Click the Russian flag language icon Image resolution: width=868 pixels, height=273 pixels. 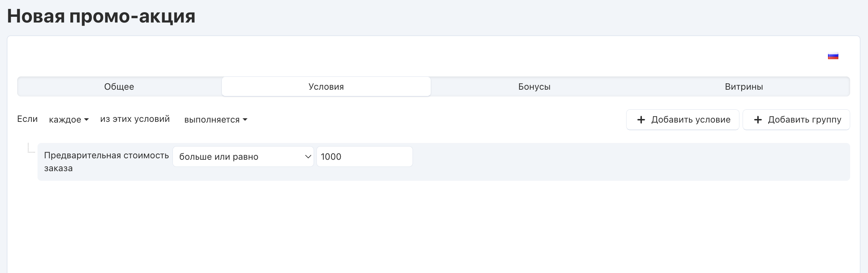pos(833,56)
